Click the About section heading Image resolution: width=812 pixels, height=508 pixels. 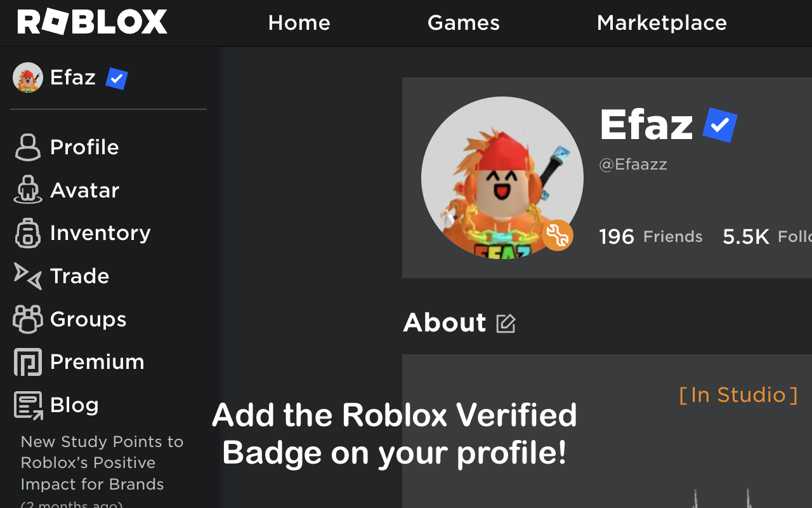(x=445, y=323)
